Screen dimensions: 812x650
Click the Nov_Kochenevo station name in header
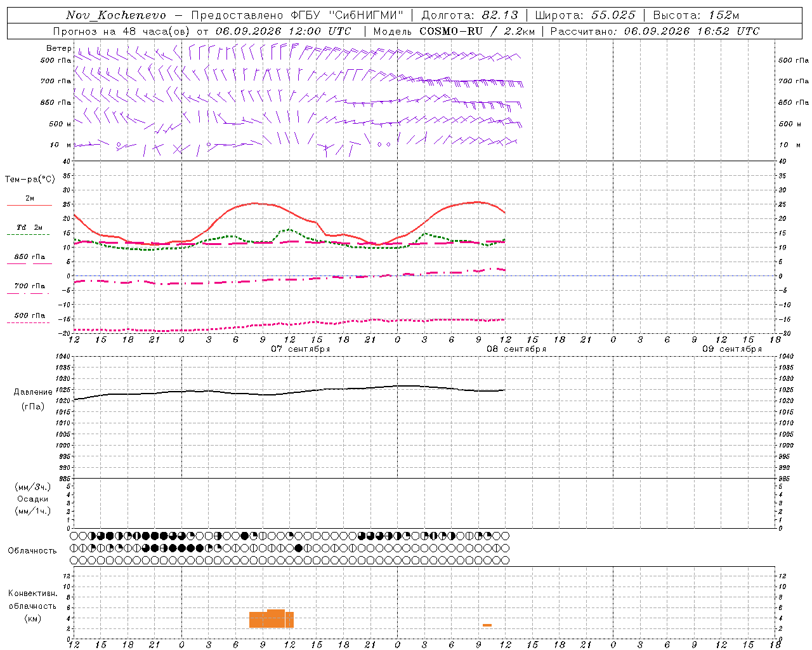(116, 15)
